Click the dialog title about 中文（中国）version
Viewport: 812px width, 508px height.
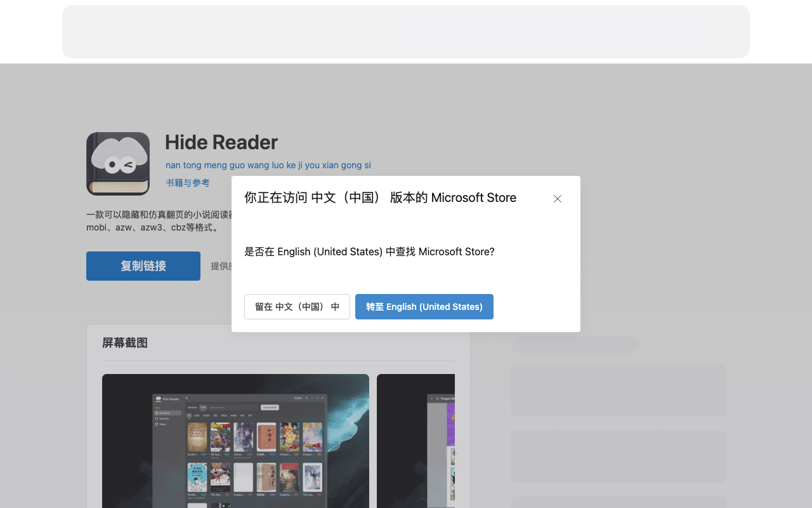[x=380, y=197]
